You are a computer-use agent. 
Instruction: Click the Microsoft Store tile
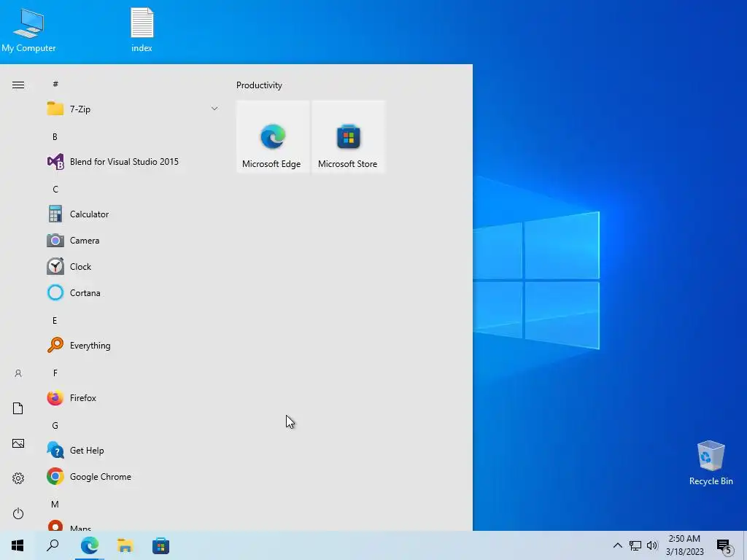pos(348,136)
